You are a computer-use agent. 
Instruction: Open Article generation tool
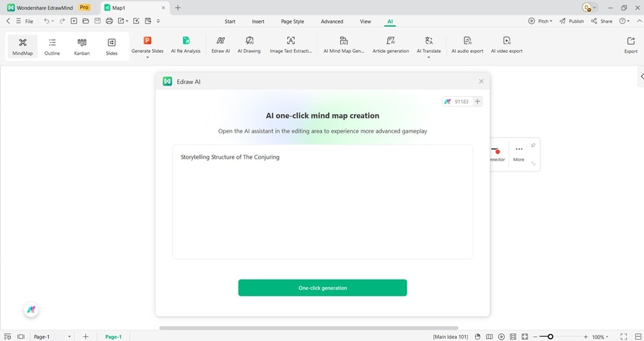[391, 45]
